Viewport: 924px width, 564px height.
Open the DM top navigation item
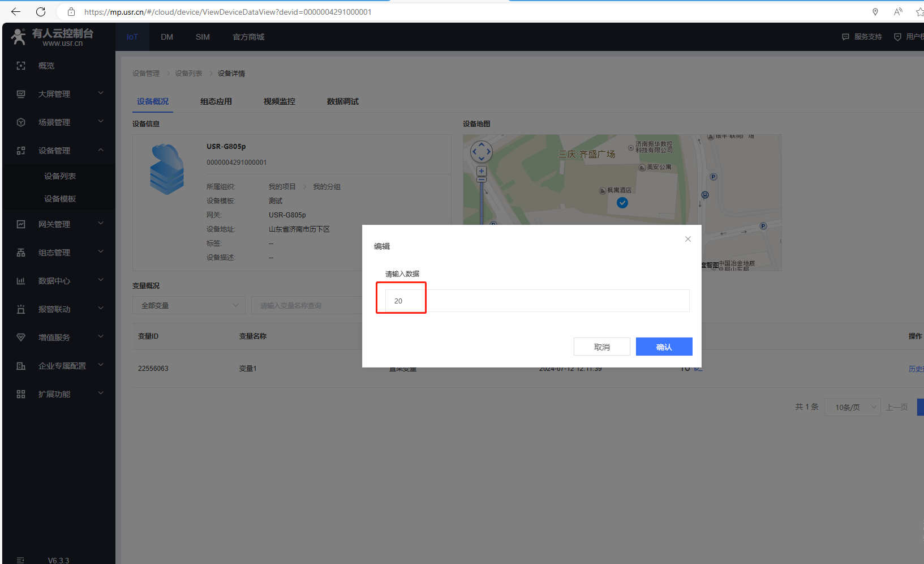pos(167,37)
